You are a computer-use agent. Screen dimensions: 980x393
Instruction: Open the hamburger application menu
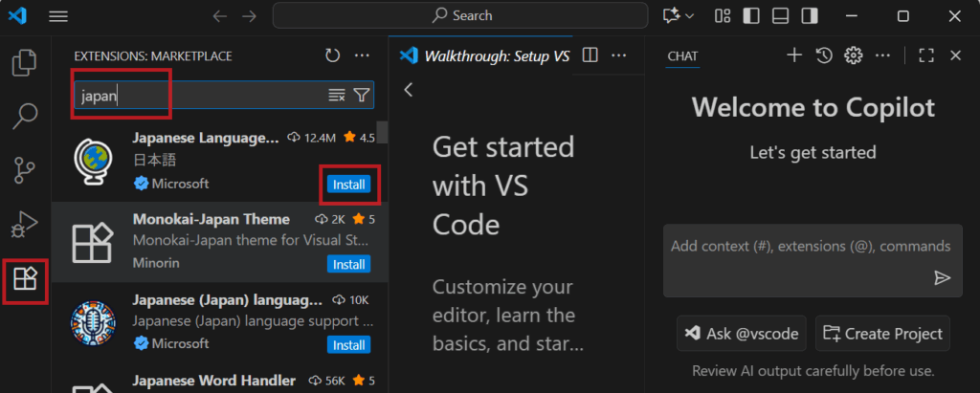pyautogui.click(x=58, y=16)
